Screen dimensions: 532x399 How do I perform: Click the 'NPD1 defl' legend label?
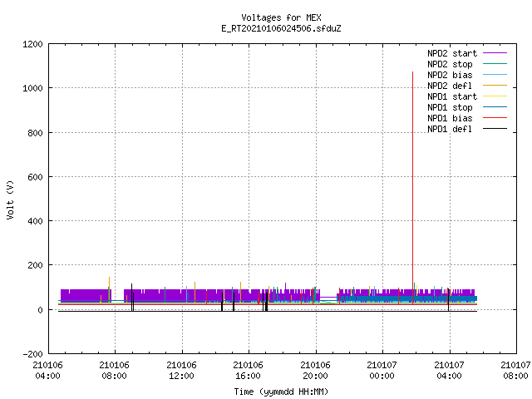point(450,129)
